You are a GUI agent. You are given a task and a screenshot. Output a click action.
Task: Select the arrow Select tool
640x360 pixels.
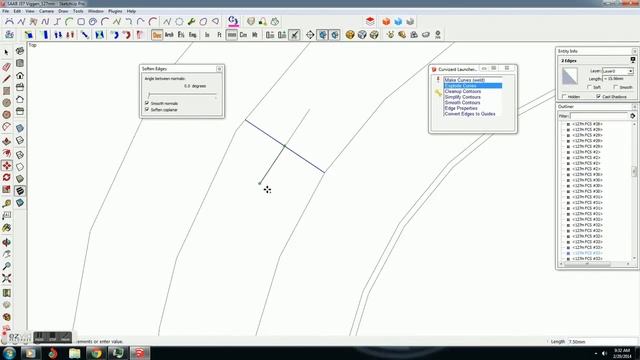(x=6, y=53)
